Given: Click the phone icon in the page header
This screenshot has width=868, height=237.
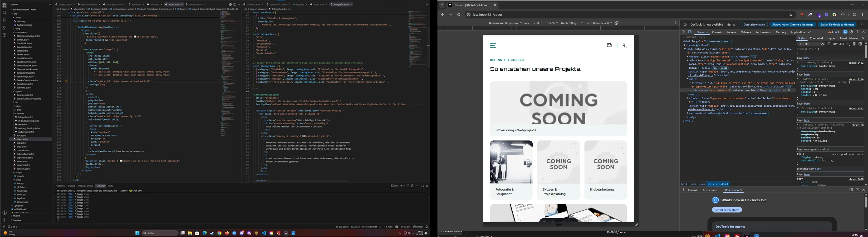Looking at the screenshot, I should click(x=625, y=45).
